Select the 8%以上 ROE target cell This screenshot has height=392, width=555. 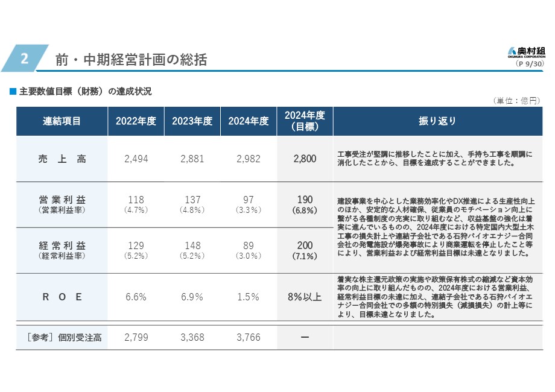click(305, 297)
